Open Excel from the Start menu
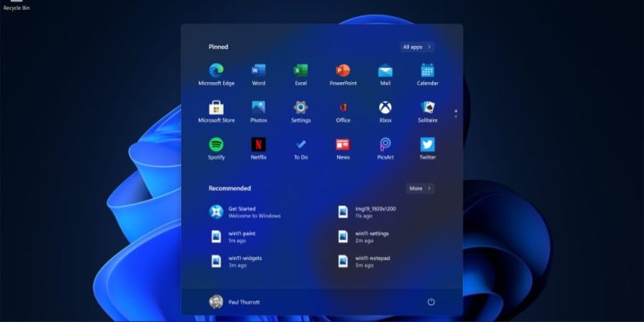This screenshot has height=322, width=644. pos(301,71)
